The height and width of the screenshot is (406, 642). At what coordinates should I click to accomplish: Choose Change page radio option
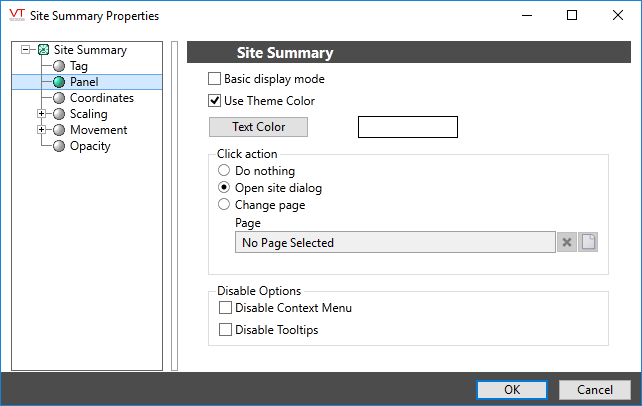click(x=224, y=205)
